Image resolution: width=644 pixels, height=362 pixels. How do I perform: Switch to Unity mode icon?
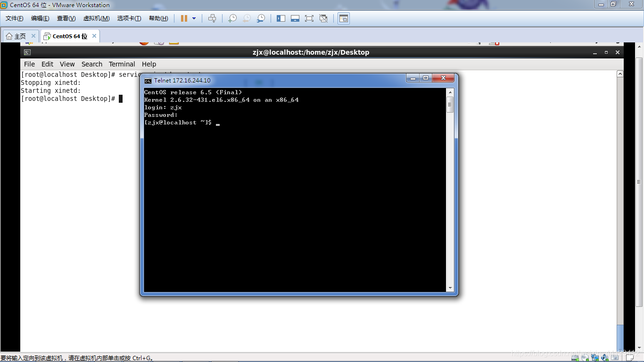coord(323,18)
